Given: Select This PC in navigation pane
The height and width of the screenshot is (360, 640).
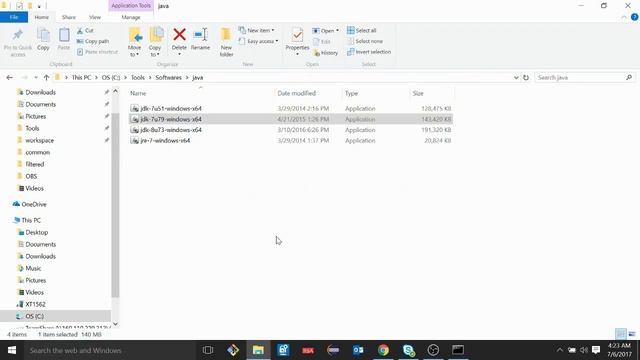Looking at the screenshot, I should point(31,220).
